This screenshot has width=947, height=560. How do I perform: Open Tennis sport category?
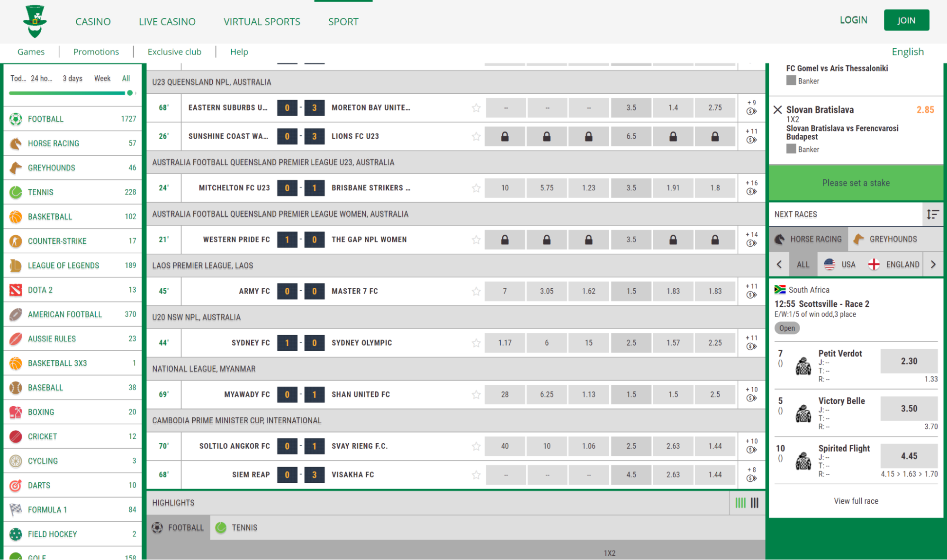pos(72,192)
